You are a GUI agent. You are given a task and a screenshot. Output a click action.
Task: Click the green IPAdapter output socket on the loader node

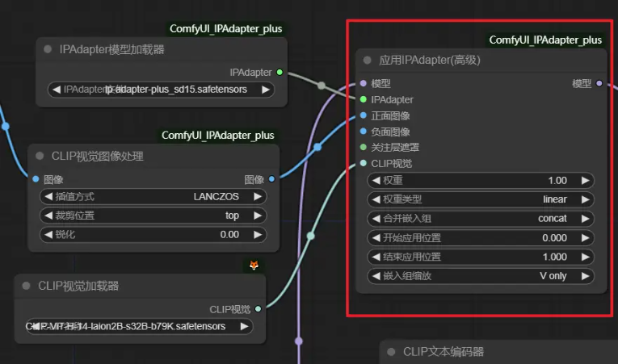(x=280, y=72)
